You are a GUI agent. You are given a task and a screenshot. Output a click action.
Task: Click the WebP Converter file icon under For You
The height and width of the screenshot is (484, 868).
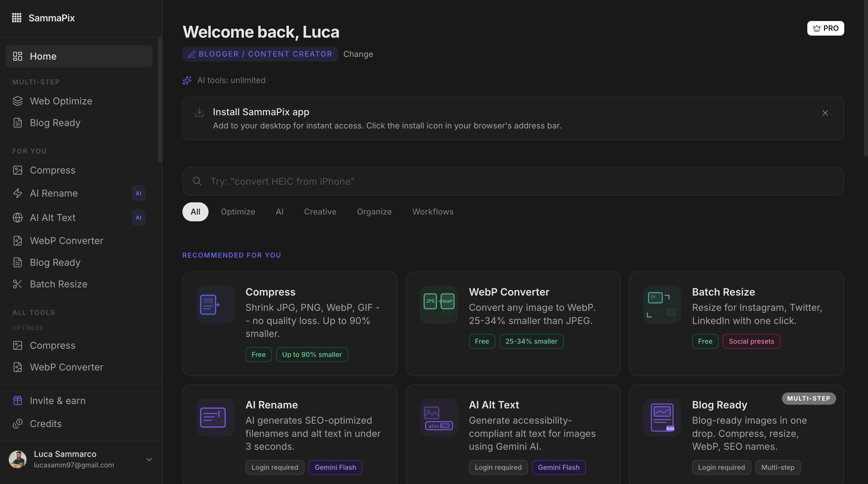pyautogui.click(x=18, y=241)
